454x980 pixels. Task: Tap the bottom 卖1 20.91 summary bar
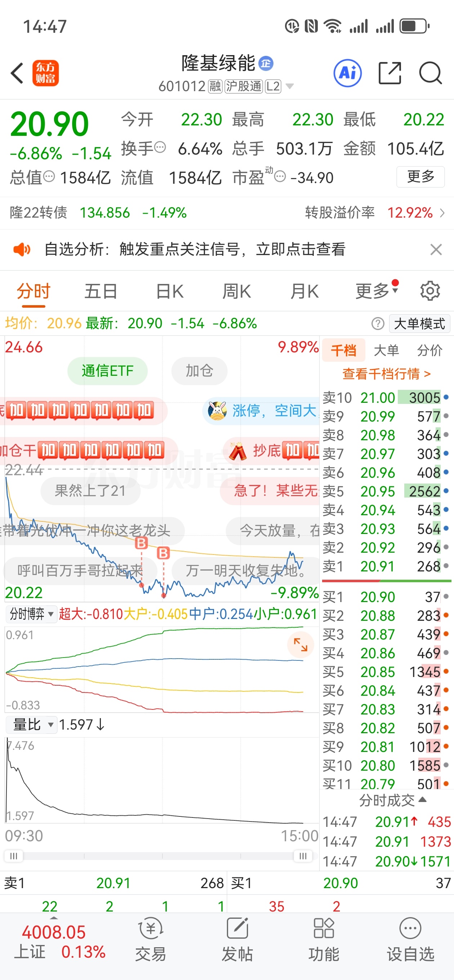[x=113, y=883]
